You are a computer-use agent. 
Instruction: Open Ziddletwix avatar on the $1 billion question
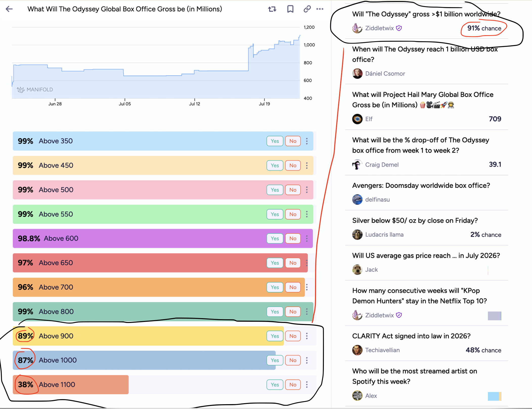point(357,28)
